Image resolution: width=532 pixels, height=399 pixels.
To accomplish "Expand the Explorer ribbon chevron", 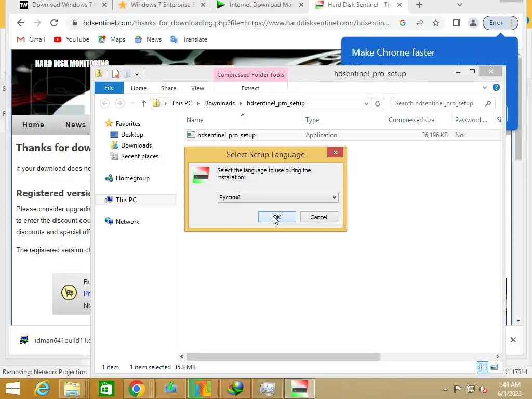I will [485, 87].
